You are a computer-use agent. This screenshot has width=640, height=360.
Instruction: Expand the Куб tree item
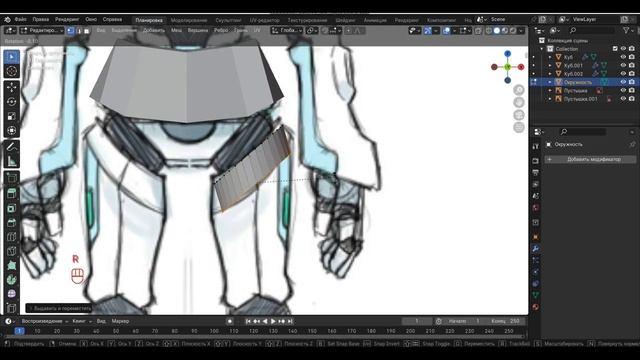550,57
